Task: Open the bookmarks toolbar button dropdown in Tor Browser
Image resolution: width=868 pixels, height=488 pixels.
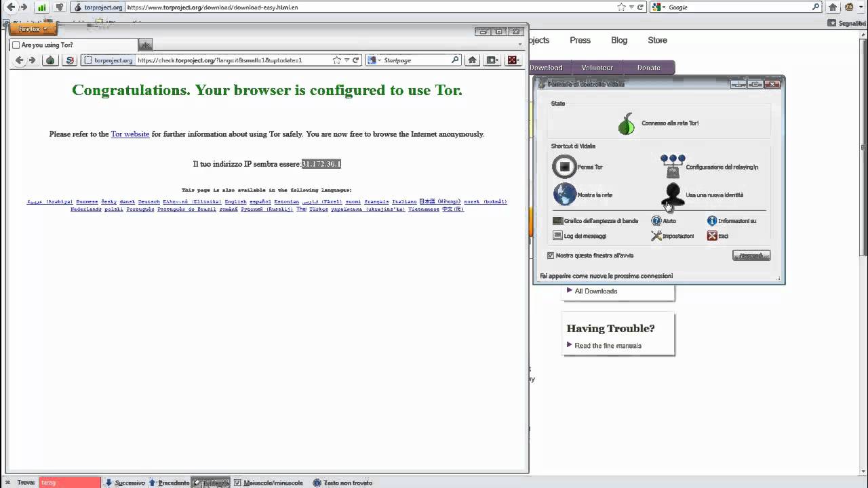Action: pos(492,60)
